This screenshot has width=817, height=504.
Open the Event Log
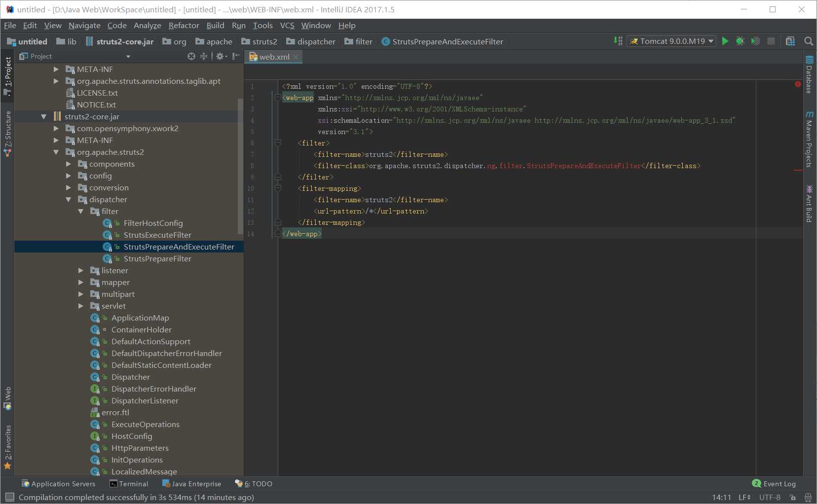[774, 484]
